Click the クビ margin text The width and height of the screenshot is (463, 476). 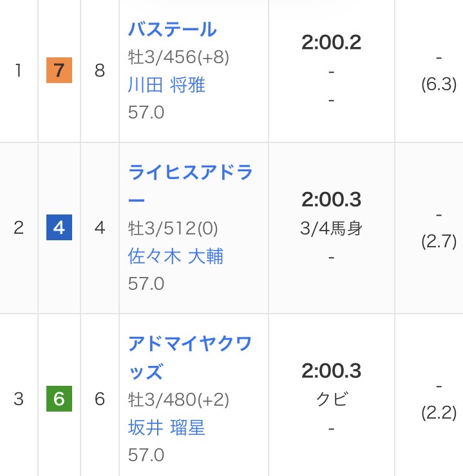pyautogui.click(x=332, y=399)
